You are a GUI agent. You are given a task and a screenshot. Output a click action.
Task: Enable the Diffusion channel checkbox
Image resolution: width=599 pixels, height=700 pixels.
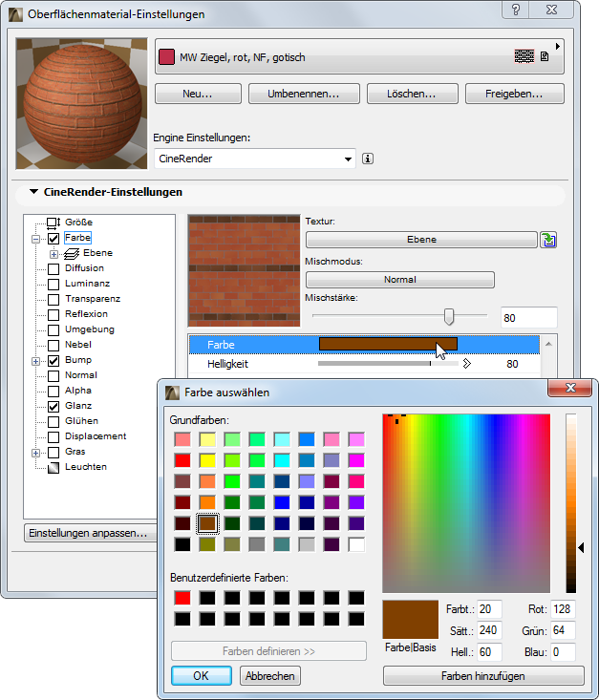tap(53, 268)
